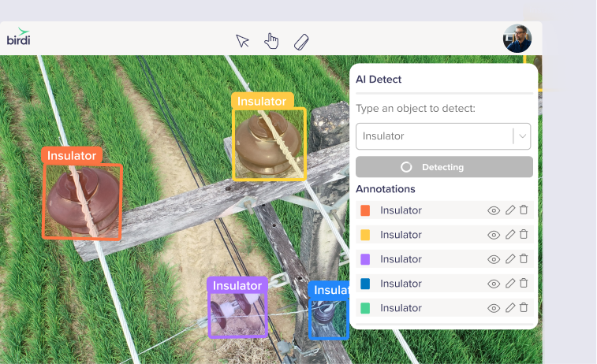
Task: Edit the purple Insulator annotation
Action: (x=510, y=258)
